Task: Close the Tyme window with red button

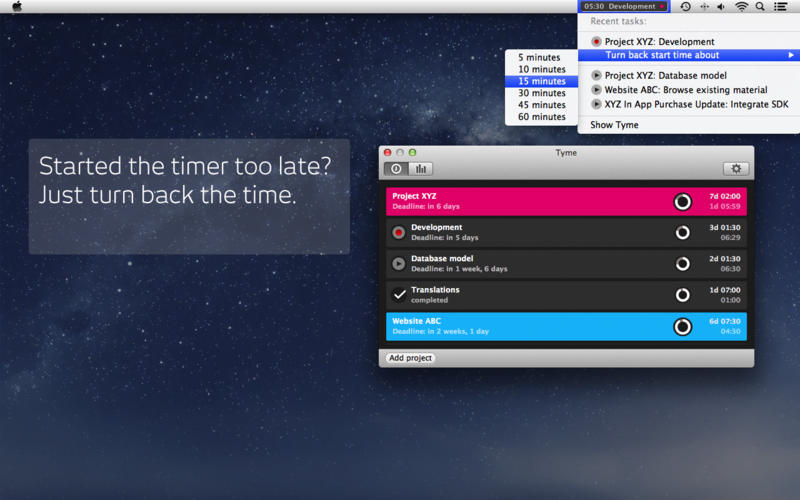Action: [x=388, y=153]
